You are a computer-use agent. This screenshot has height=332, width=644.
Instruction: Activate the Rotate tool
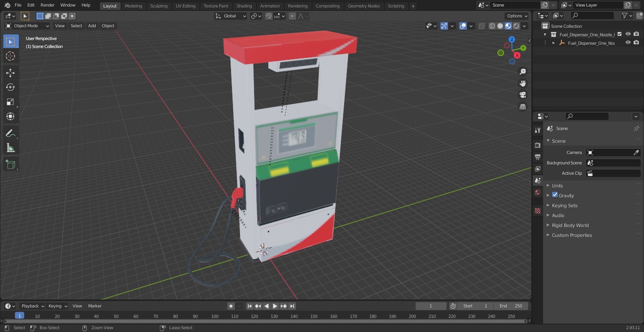click(x=10, y=87)
